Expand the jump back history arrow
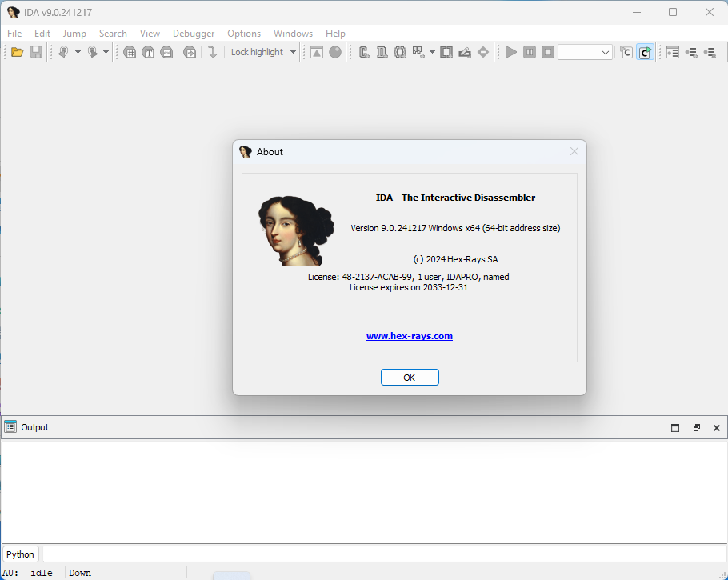Screen dimensions: 728x580 [x=78, y=52]
